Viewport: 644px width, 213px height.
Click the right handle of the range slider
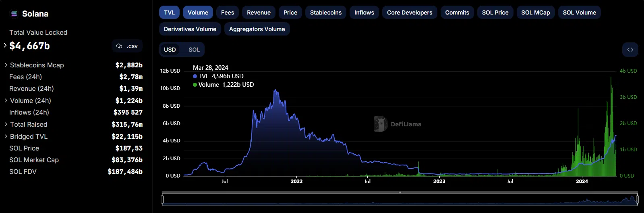coord(638,199)
